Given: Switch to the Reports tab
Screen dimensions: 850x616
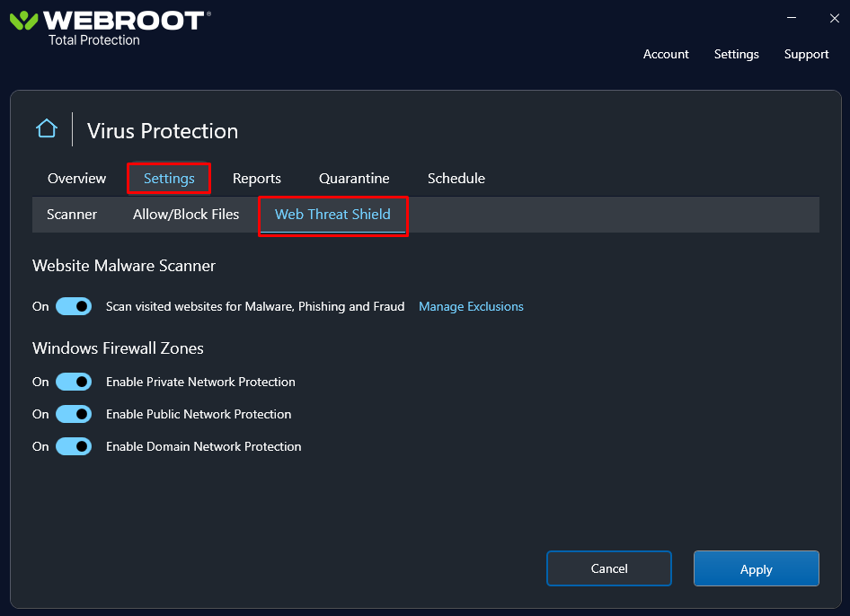Looking at the screenshot, I should click(x=257, y=178).
